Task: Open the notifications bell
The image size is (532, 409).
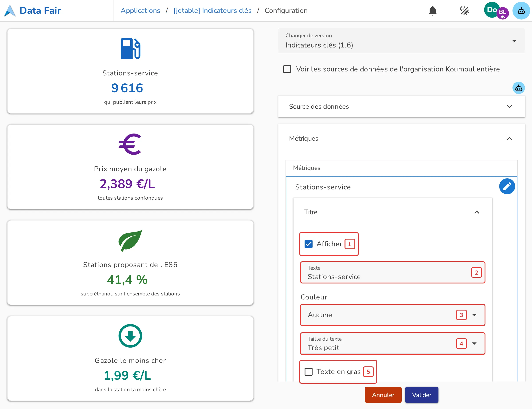Action: click(432, 11)
